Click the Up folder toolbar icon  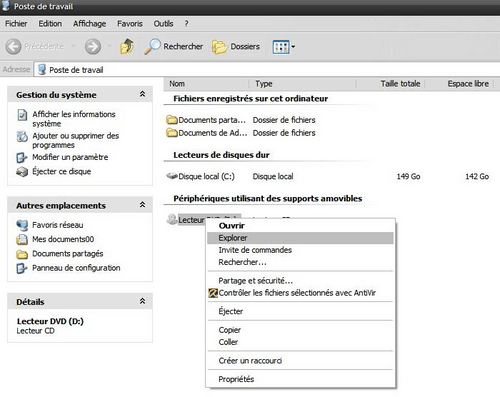[127, 47]
